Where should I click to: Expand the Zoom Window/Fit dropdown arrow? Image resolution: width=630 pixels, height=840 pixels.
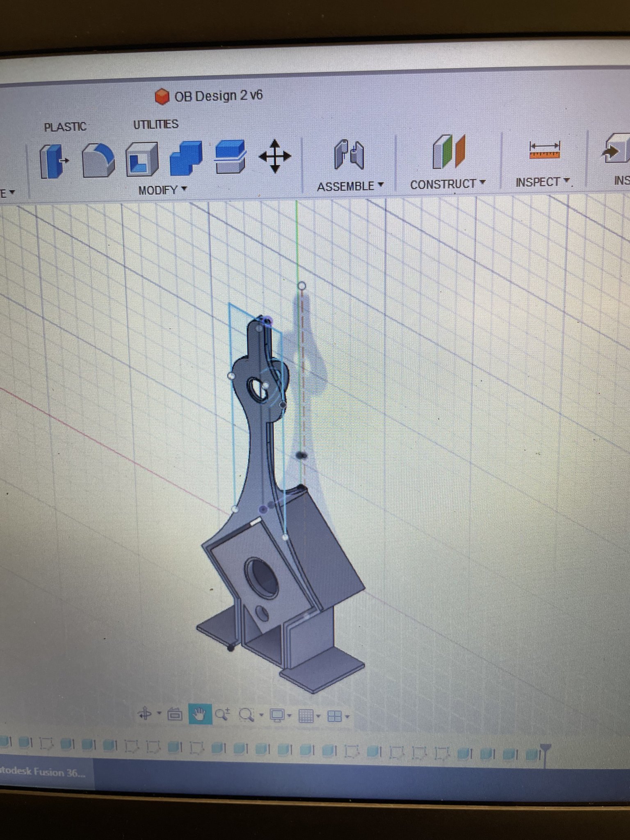click(261, 716)
